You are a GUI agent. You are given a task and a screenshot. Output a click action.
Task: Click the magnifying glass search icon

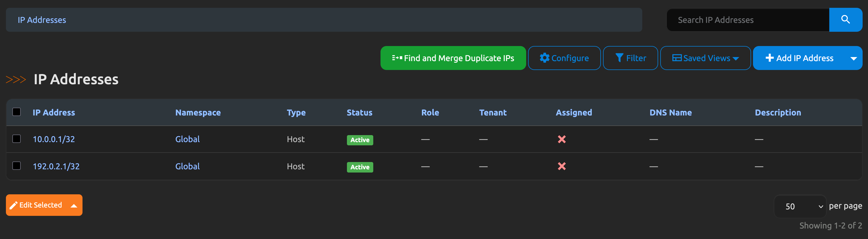(x=845, y=20)
